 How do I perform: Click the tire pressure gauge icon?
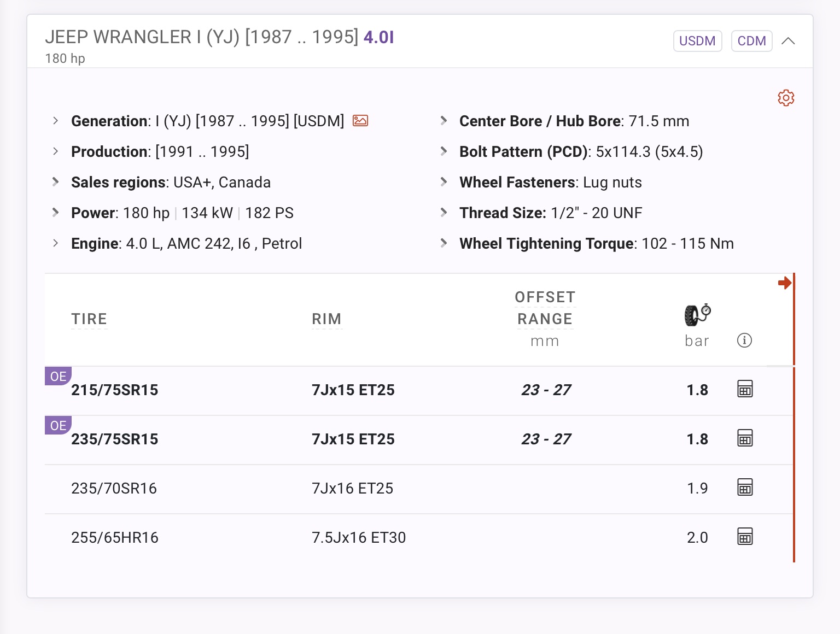(x=697, y=315)
